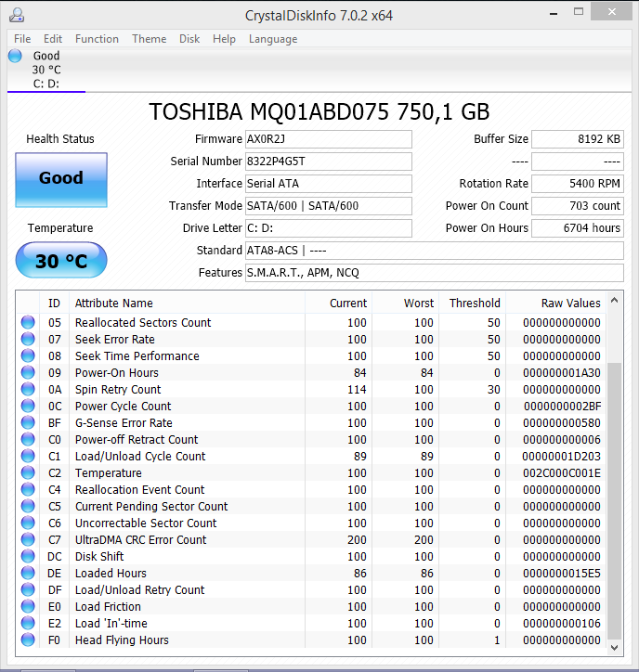The image size is (639, 672).
Task: Open the Edit menu
Action: coord(53,39)
